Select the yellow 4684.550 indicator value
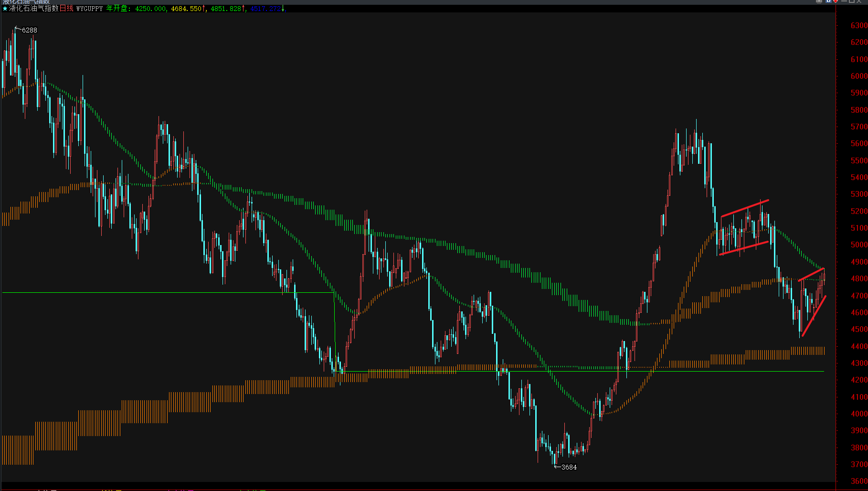Image resolution: width=868 pixels, height=491 pixels. click(186, 9)
